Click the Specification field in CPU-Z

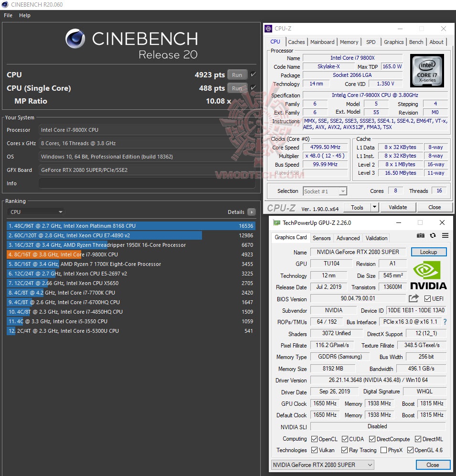point(375,95)
